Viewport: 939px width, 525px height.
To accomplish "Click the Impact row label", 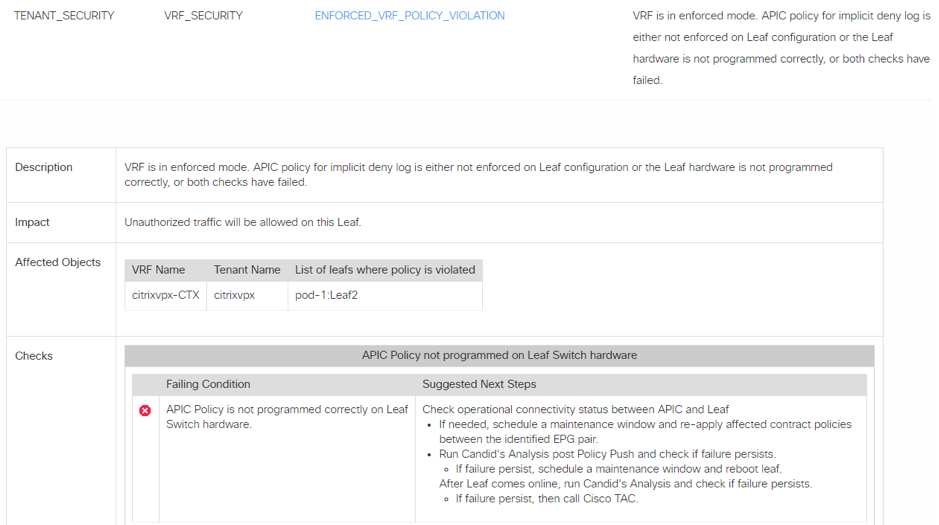I will tap(32, 222).
